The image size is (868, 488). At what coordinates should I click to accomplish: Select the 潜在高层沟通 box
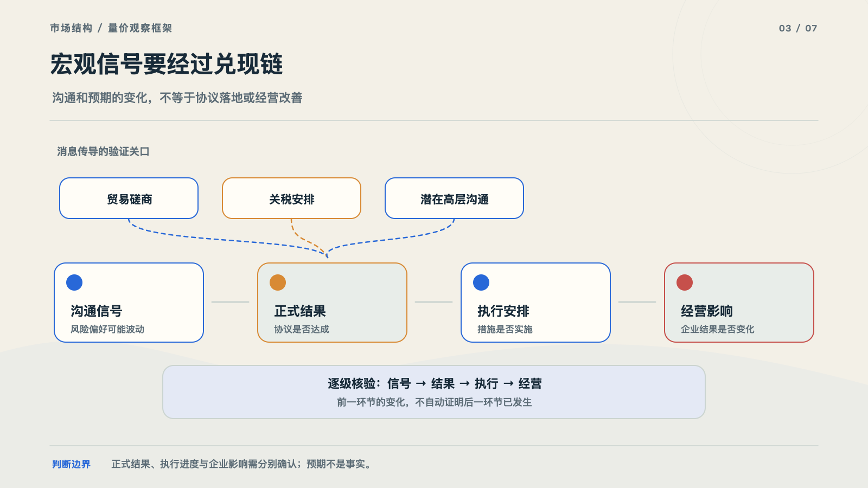(455, 198)
